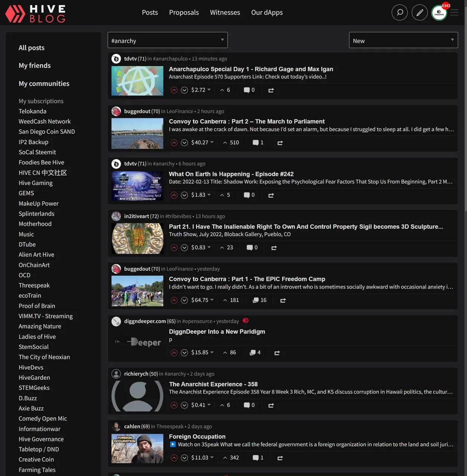Expand the $0.83 payout details
Image resolution: width=467 pixels, height=476 pixels.
pyautogui.click(x=201, y=248)
